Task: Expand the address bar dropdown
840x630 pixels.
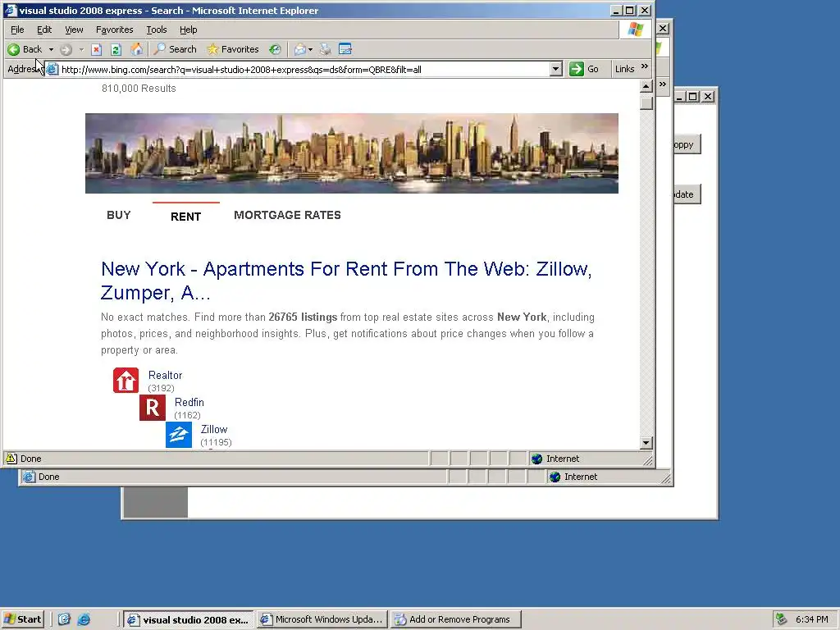Action: point(555,69)
